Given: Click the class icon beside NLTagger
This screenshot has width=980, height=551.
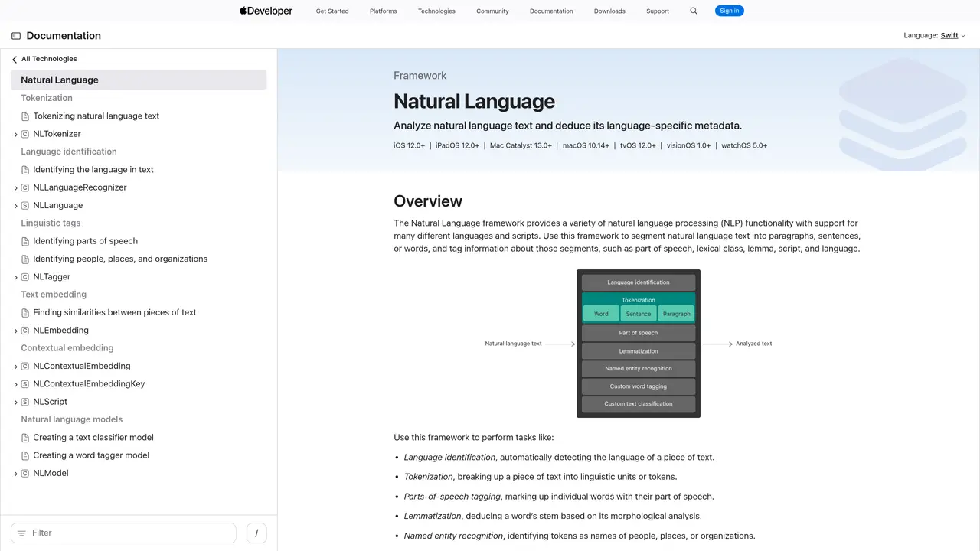Looking at the screenshot, I should pos(25,277).
